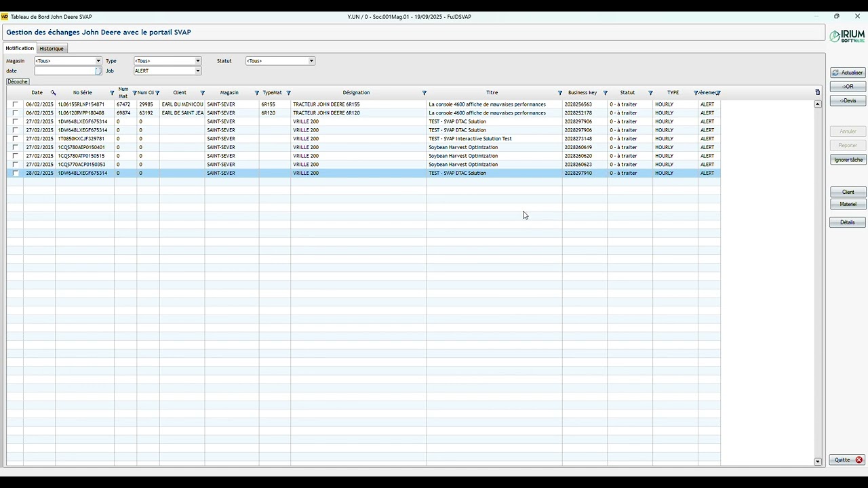
Task: Click the Quitte button
Action: 848,460
